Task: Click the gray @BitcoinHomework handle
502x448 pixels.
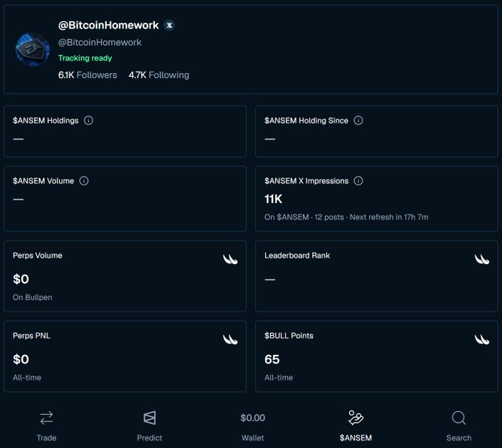Action: 100,42
